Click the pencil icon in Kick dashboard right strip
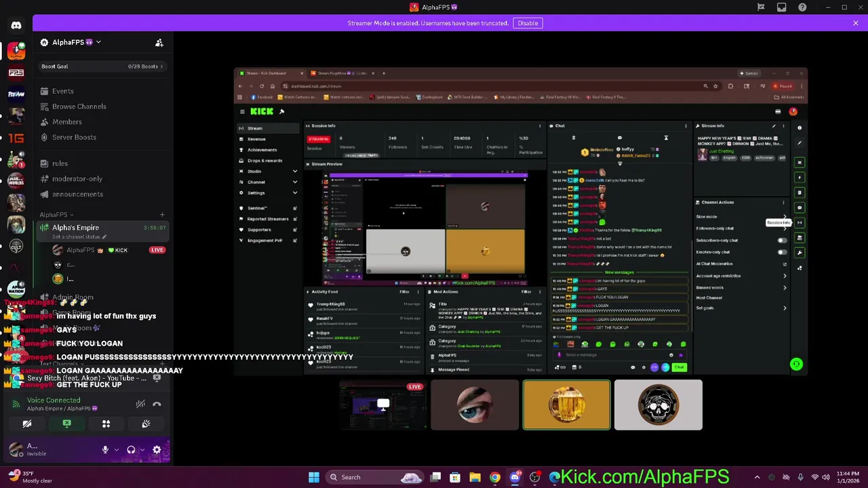The height and width of the screenshot is (488, 868). point(800,143)
